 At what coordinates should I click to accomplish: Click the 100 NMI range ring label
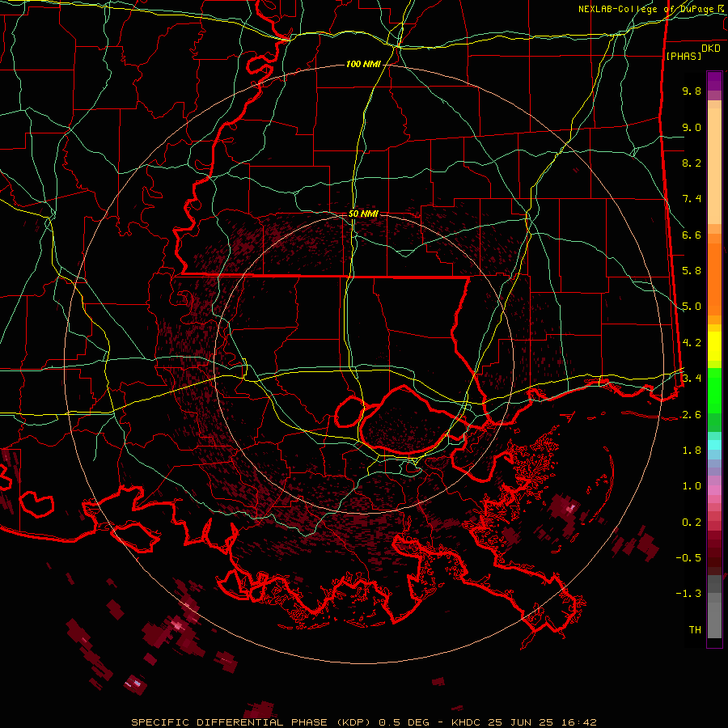362,64
